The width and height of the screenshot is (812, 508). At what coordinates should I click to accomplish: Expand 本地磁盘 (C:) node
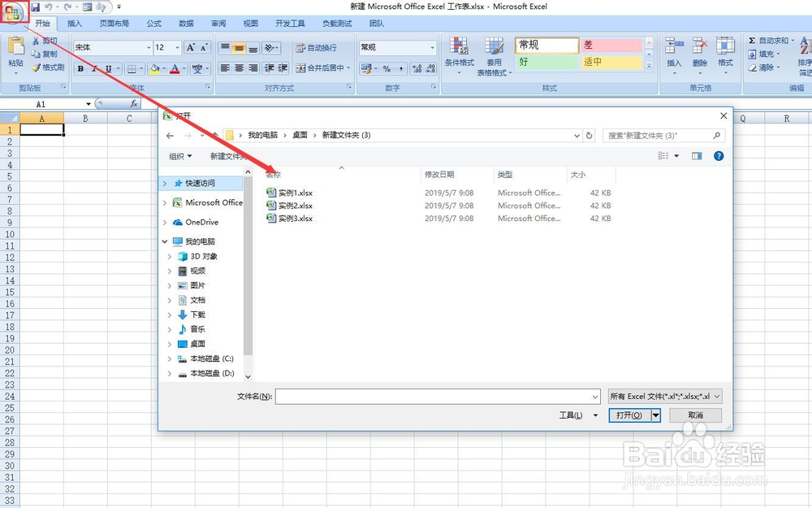pyautogui.click(x=170, y=358)
